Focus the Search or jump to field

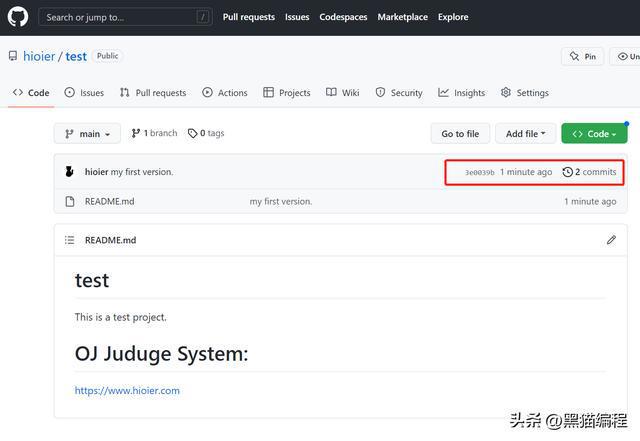pyautogui.click(x=118, y=17)
